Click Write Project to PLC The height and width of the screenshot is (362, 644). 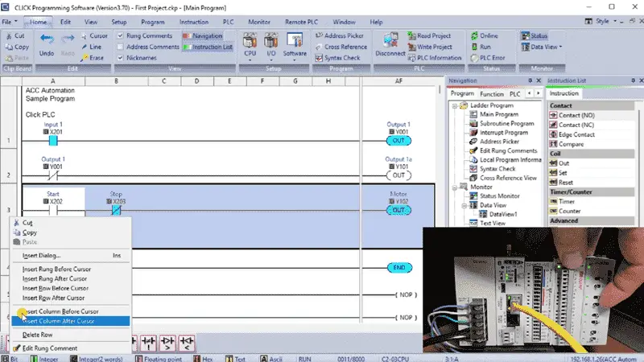tap(430, 47)
